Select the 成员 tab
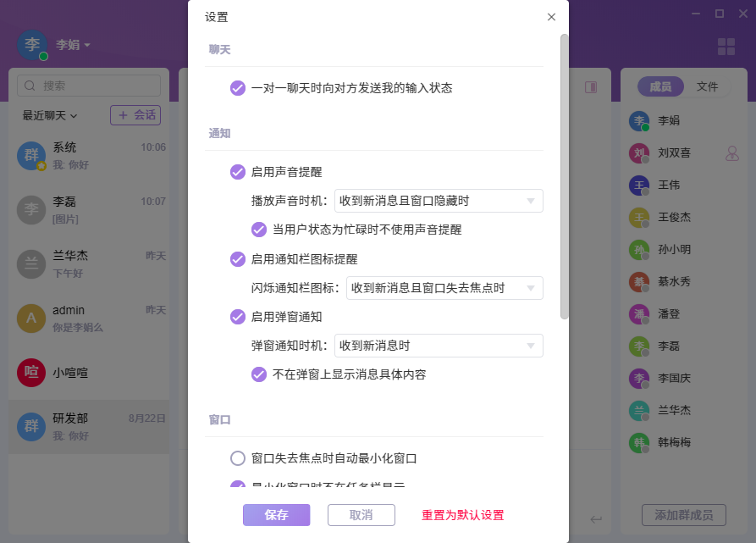This screenshot has width=756, height=543. coord(660,86)
